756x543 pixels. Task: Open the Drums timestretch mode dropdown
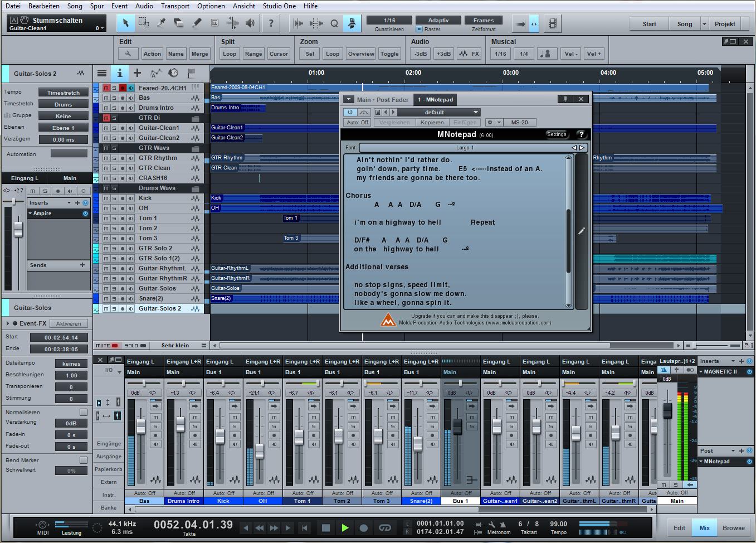click(64, 104)
